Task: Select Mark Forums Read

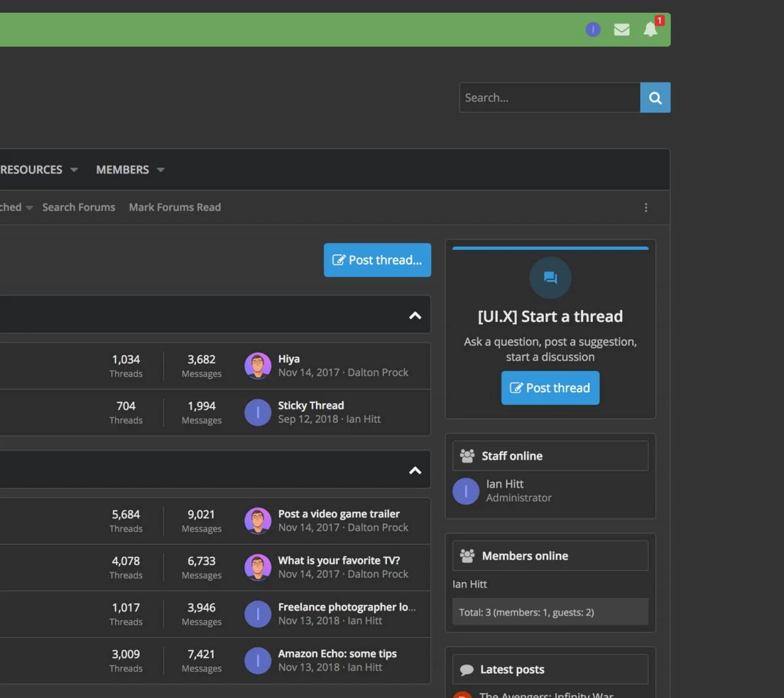Action: [x=175, y=207]
